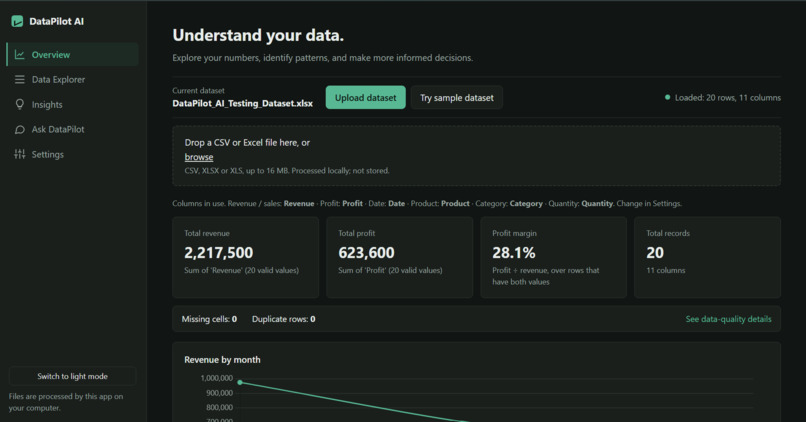The height and width of the screenshot is (422, 806).
Task: Click the Data Explorer list icon
Action: (x=20, y=79)
